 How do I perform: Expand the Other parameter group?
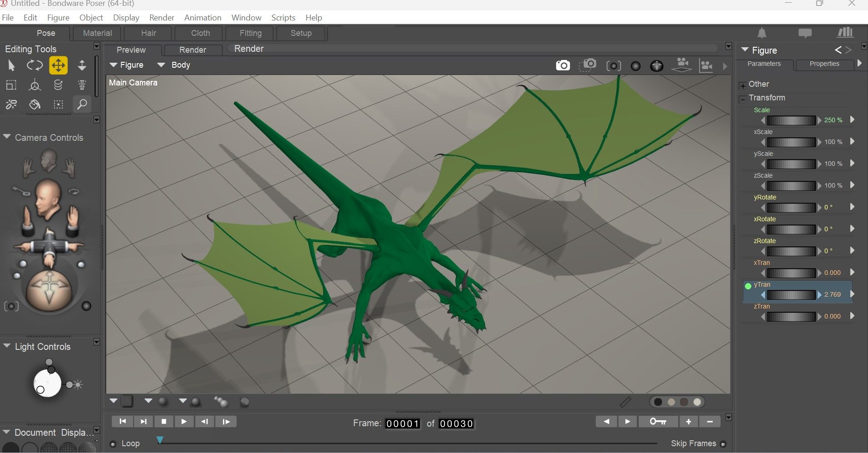743,85
